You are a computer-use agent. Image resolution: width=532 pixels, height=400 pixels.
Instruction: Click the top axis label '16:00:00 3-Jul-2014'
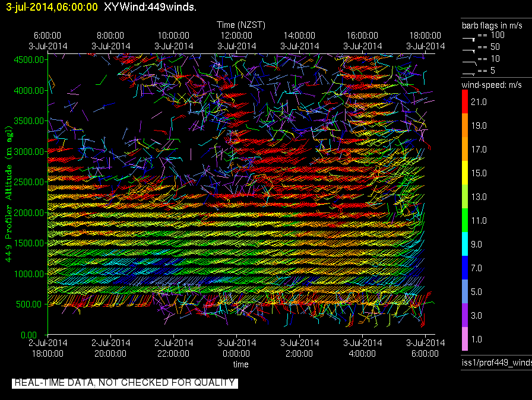click(362, 41)
